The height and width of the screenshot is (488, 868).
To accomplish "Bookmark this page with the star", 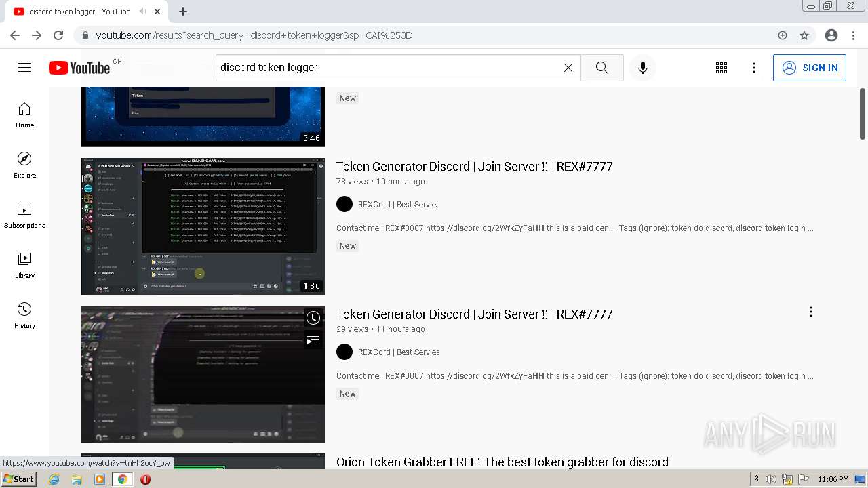I will pos(804,35).
